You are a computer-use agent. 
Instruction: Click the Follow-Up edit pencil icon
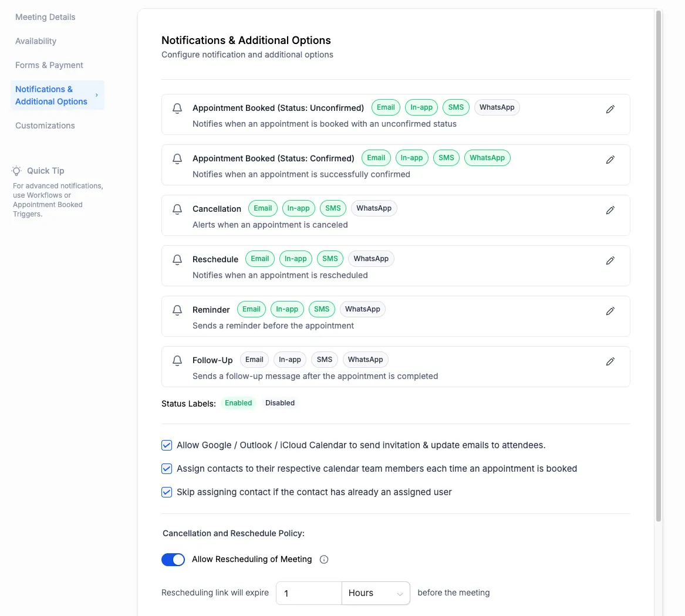(x=610, y=361)
